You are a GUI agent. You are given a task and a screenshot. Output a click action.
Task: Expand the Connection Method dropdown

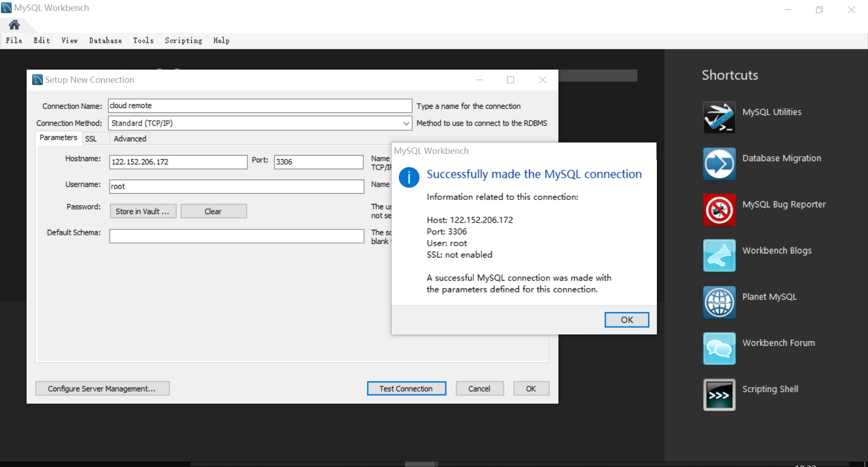coord(406,123)
